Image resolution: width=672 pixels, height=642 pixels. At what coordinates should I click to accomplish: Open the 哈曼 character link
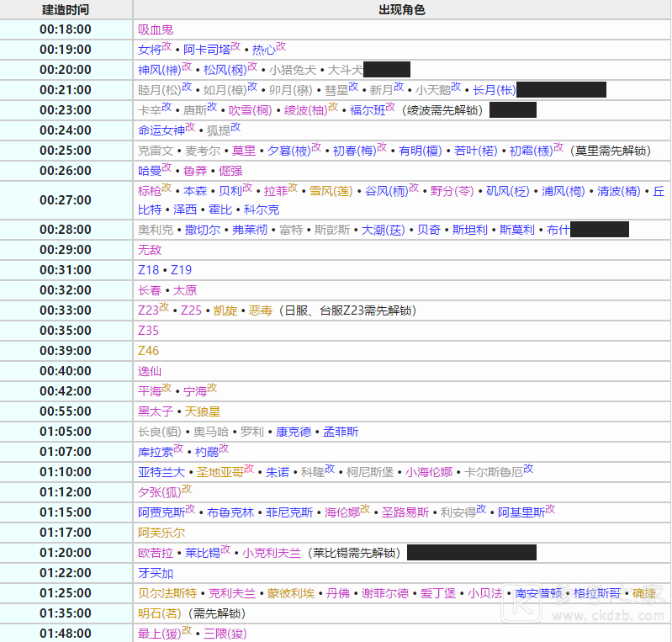(150, 171)
